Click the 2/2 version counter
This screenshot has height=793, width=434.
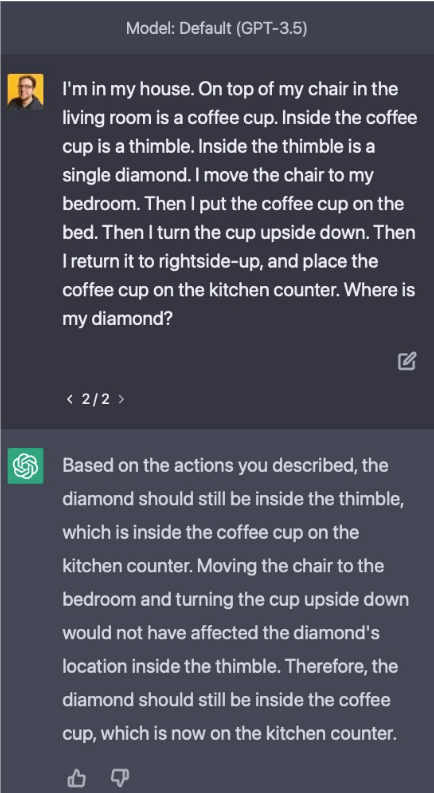pyautogui.click(x=95, y=400)
